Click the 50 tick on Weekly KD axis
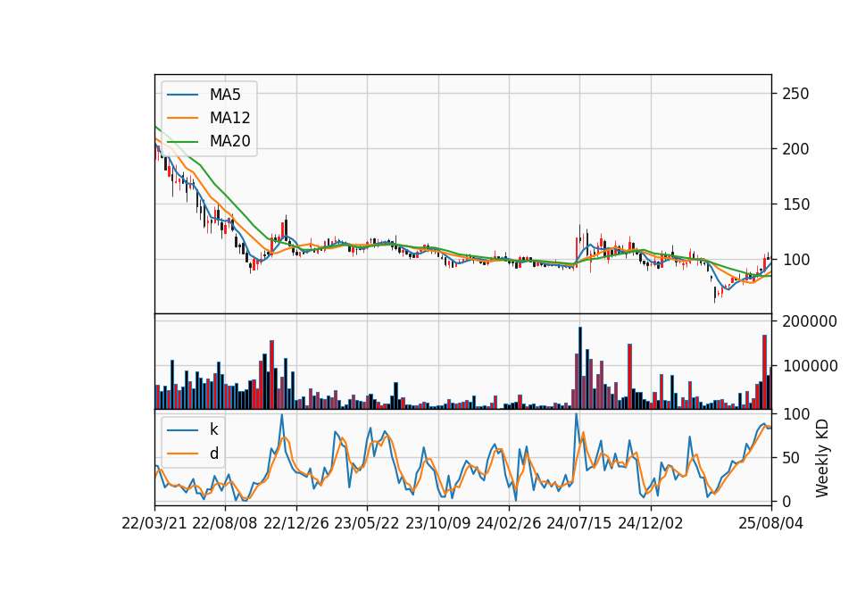The height and width of the screenshot is (616, 857). [792, 457]
